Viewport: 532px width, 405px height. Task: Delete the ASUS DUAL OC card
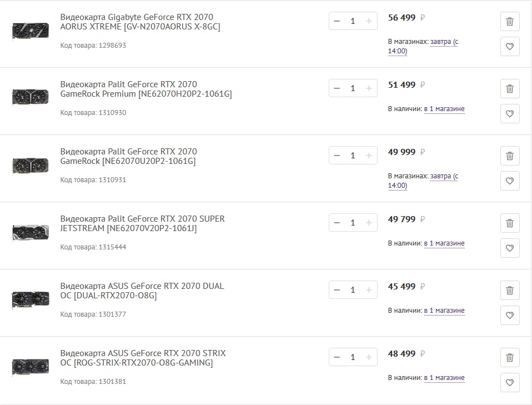pos(510,291)
